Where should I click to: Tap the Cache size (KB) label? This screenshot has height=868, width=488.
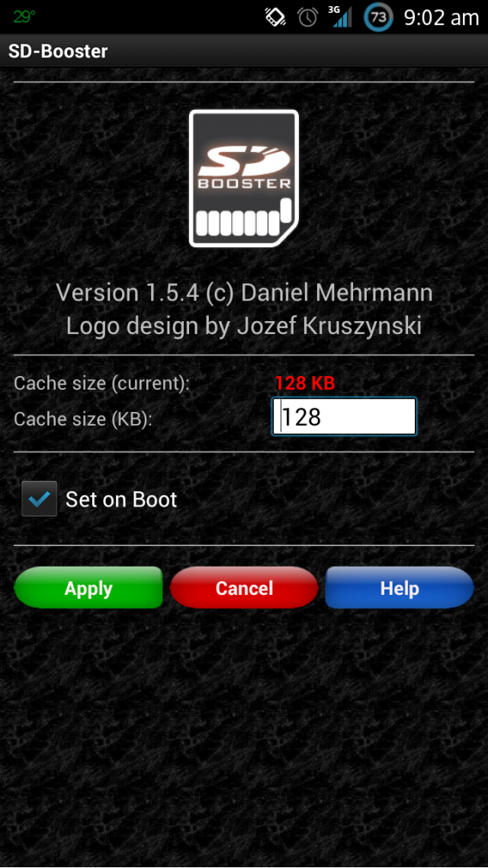83,419
